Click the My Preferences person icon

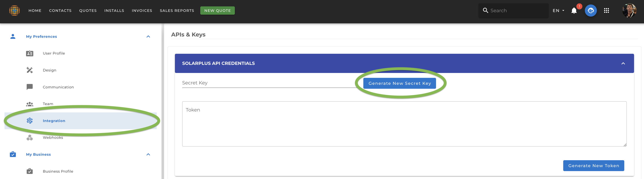pyautogui.click(x=13, y=36)
